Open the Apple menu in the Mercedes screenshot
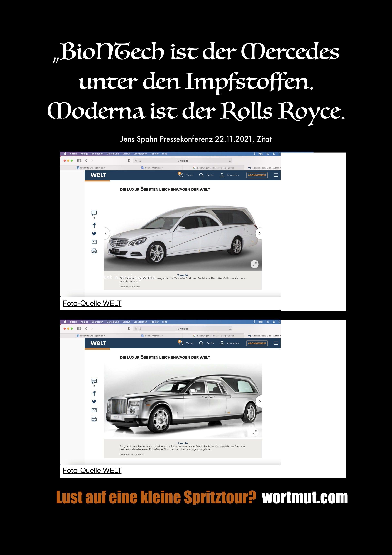The width and height of the screenshot is (392, 555). (65, 153)
